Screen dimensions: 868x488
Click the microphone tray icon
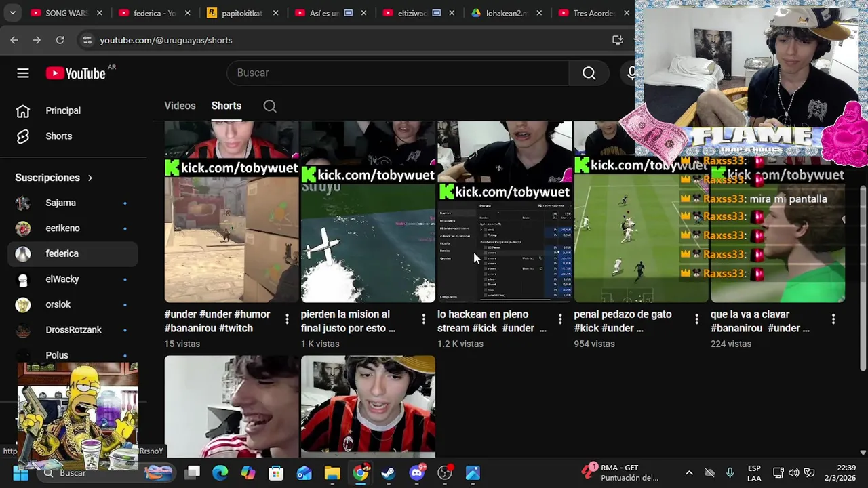coord(730,473)
